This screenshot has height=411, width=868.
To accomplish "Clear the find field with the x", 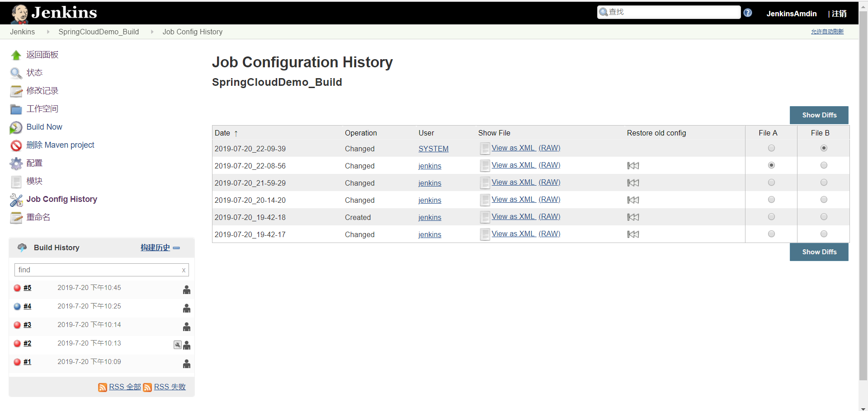I will (184, 270).
